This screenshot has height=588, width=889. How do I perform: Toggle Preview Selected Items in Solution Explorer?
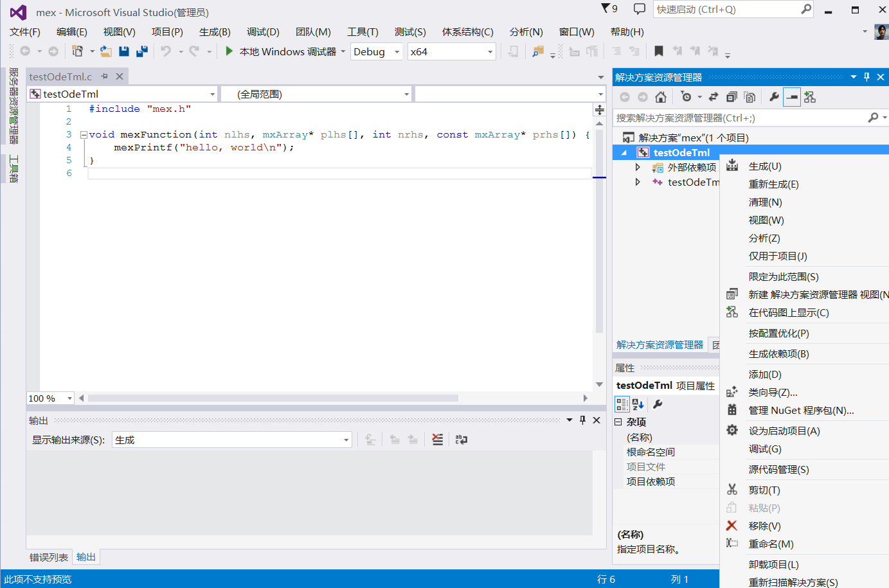pos(792,96)
